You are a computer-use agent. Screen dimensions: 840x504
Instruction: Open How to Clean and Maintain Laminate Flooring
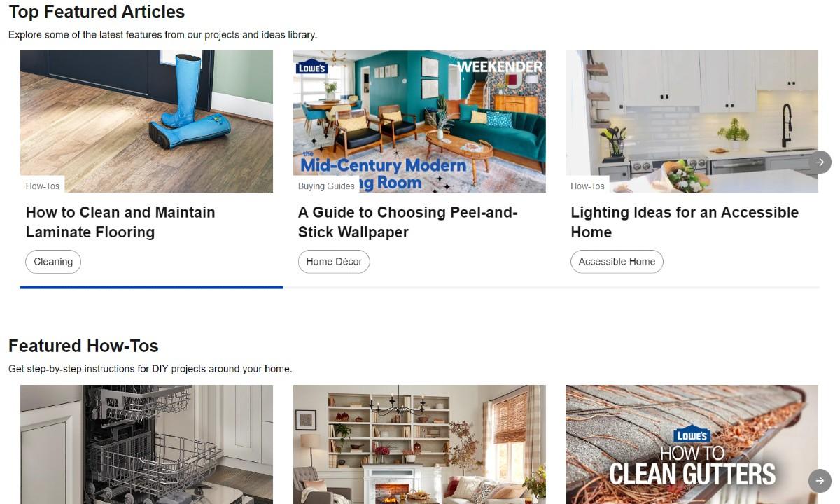[x=120, y=222]
